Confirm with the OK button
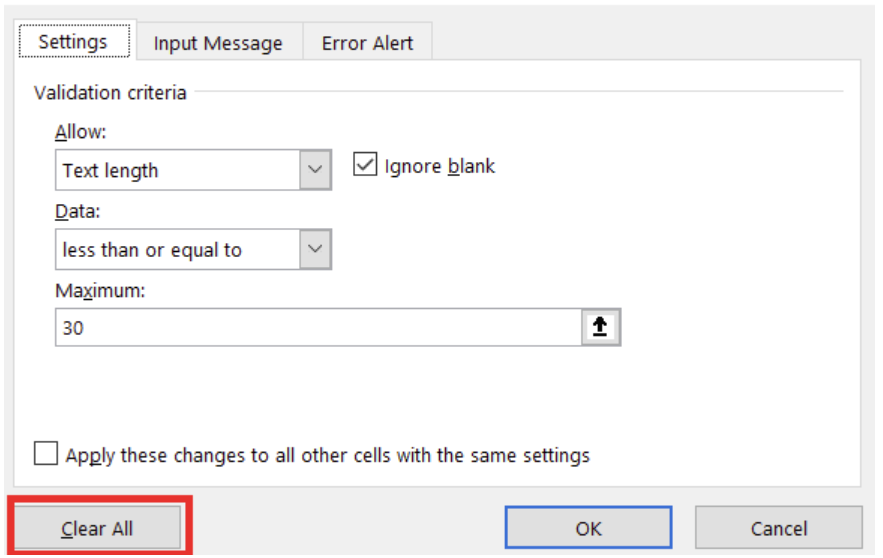 coord(588,528)
